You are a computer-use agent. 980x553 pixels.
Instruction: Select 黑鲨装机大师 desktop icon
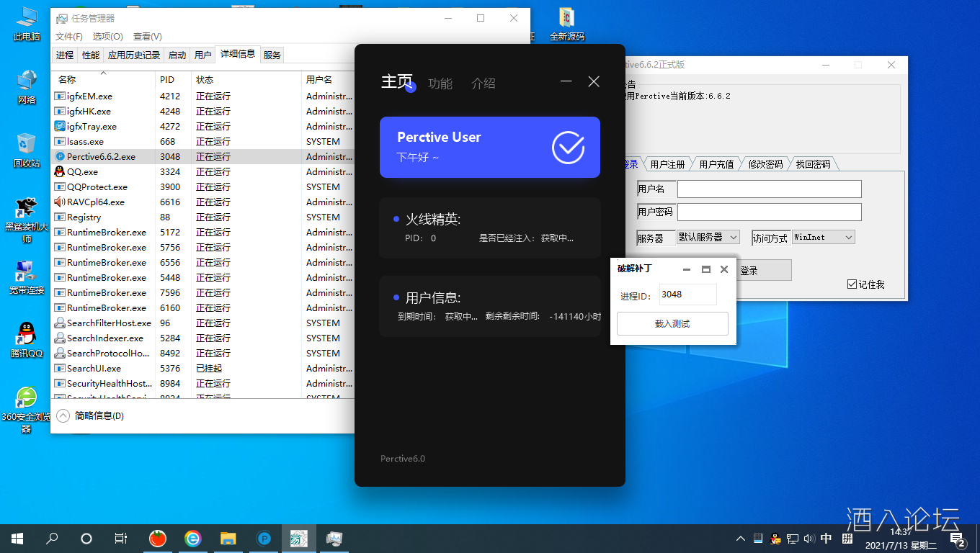(x=27, y=220)
